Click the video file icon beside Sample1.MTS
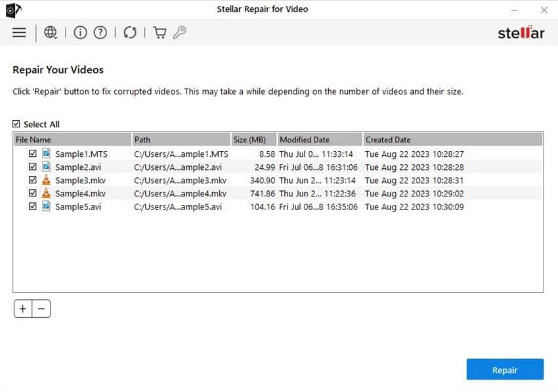The width and height of the screenshot is (558, 392). click(x=45, y=154)
